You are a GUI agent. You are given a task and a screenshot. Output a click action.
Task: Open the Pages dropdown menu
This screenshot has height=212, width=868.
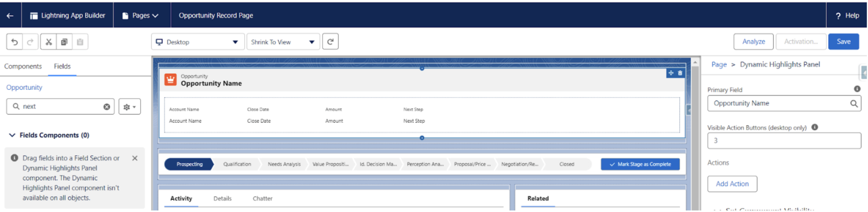pos(142,16)
